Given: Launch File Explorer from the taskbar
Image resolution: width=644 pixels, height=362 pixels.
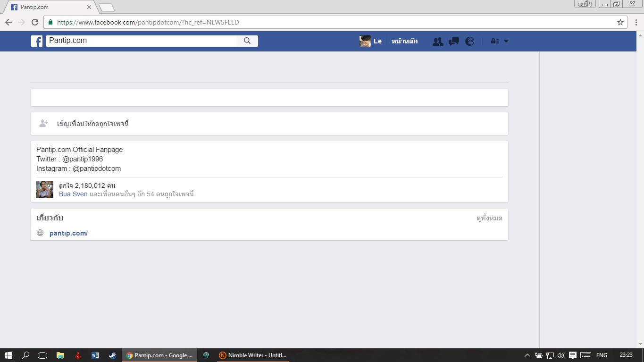Looking at the screenshot, I should (x=60, y=355).
